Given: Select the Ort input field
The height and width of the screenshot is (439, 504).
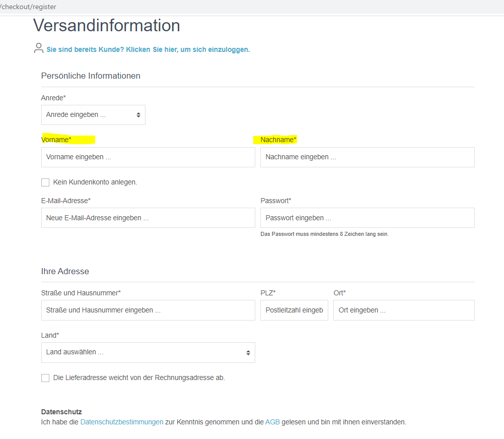Looking at the screenshot, I should click(403, 310).
